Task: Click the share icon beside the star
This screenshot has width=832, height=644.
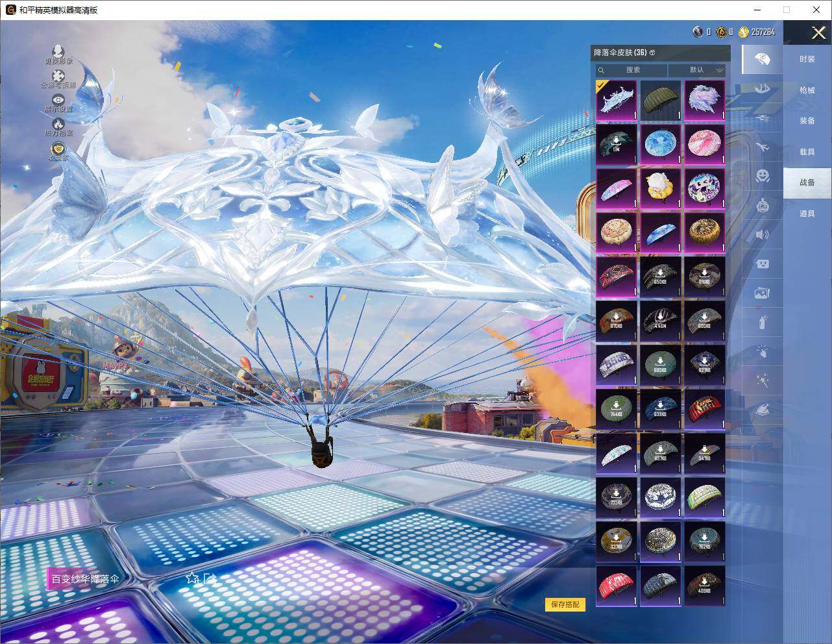Action: tap(210, 578)
